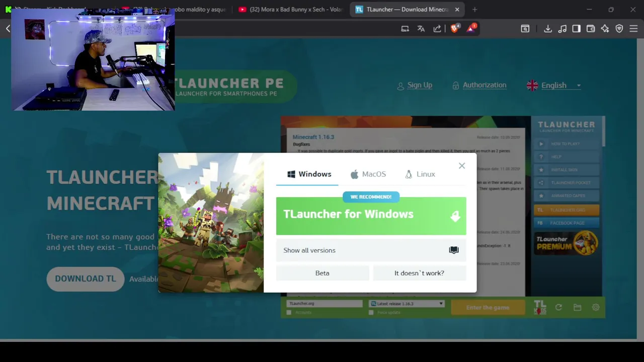The width and height of the screenshot is (644, 362).
Task: Click the Linux penguin icon
Action: point(409,174)
